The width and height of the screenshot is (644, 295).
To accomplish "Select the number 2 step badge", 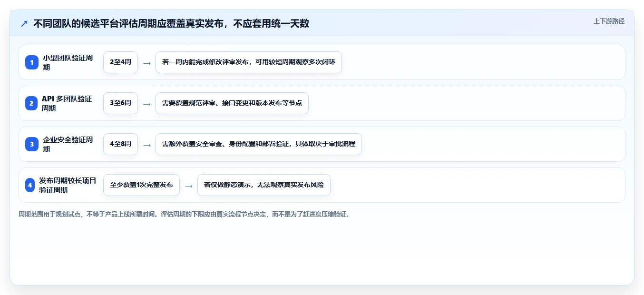I will (31, 103).
